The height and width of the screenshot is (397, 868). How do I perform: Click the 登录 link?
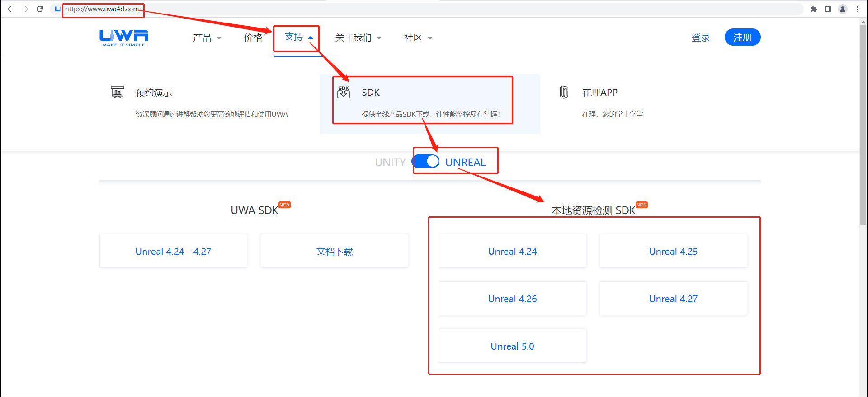tap(701, 37)
